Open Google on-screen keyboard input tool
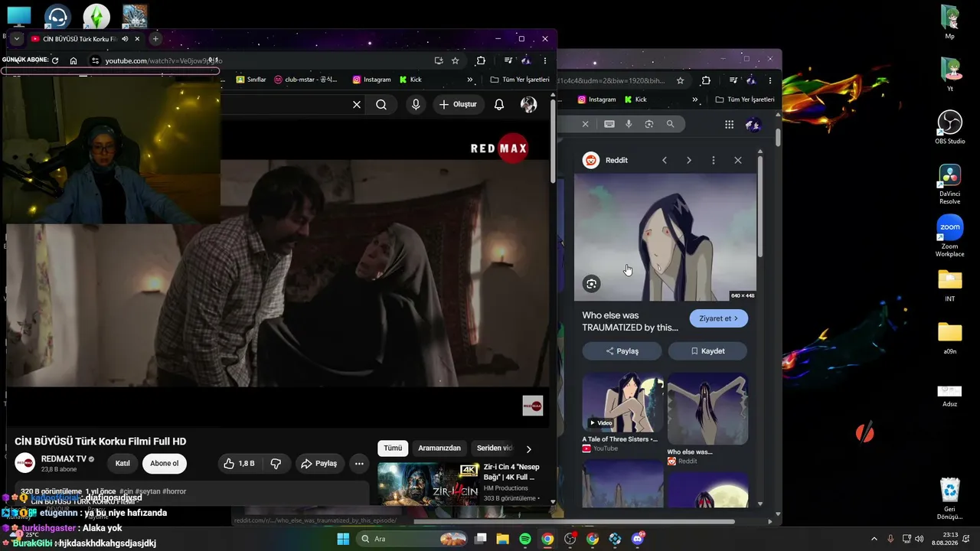Image resolution: width=980 pixels, height=551 pixels. click(609, 124)
